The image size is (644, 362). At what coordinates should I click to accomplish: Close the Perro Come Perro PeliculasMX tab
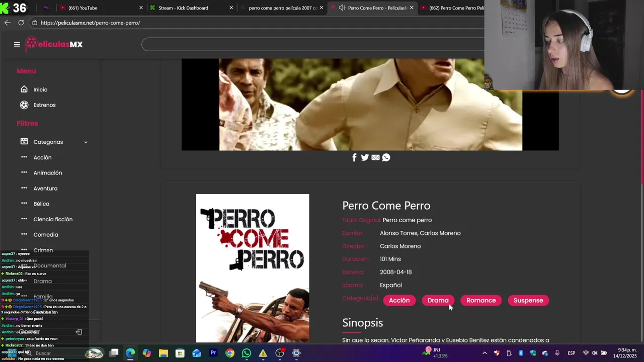tap(412, 8)
